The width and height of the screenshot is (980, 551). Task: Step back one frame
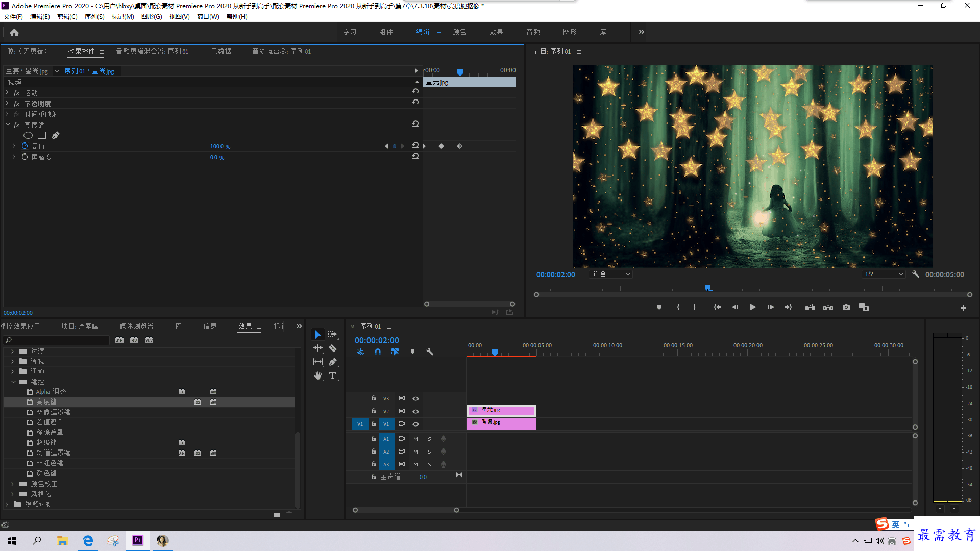tap(735, 307)
